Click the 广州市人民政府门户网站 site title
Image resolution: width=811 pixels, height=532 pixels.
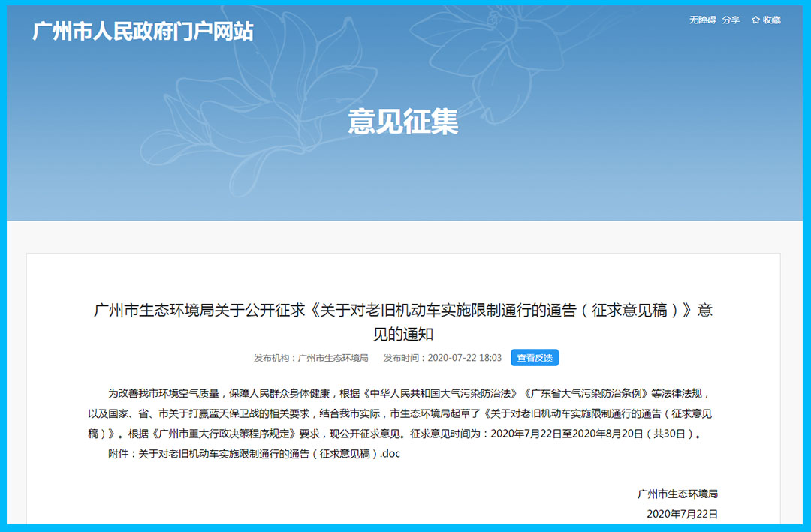143,31
